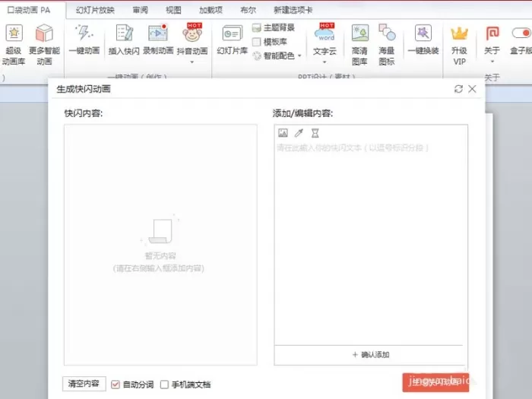Switch to the 幻灯片放映 tab
Screen dimensions: 532x399
pyautogui.click(x=95, y=10)
